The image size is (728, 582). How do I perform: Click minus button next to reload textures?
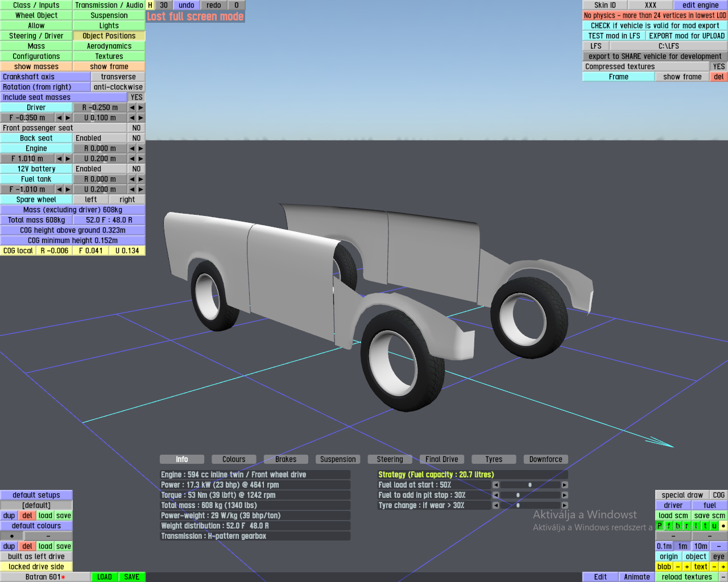[x=723, y=577]
